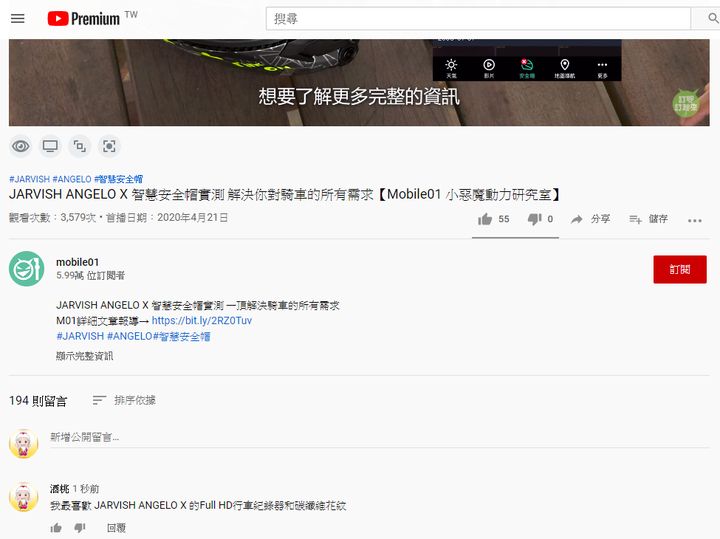Save video to playlist with 儲存
720x539 pixels.
pyautogui.click(x=648, y=219)
